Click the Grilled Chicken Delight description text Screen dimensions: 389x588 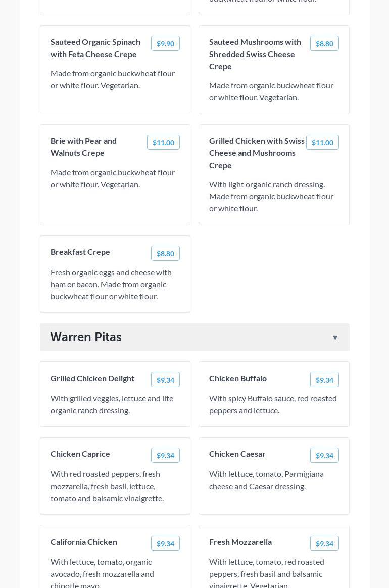click(112, 404)
